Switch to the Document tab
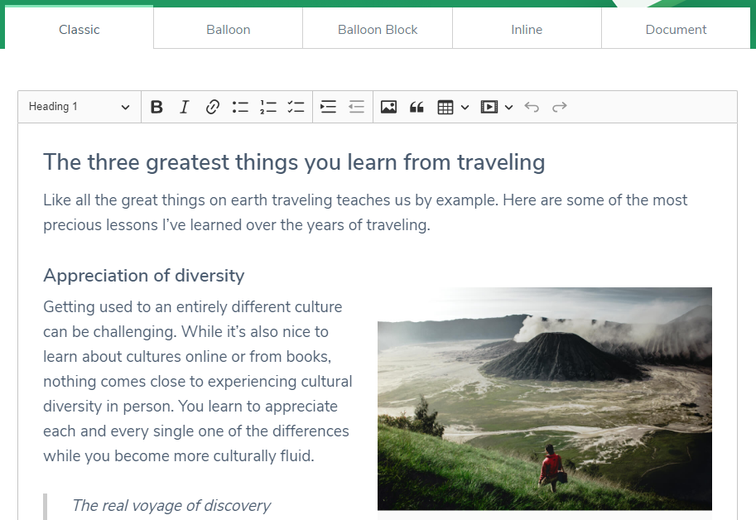The width and height of the screenshot is (756, 520). (676, 29)
